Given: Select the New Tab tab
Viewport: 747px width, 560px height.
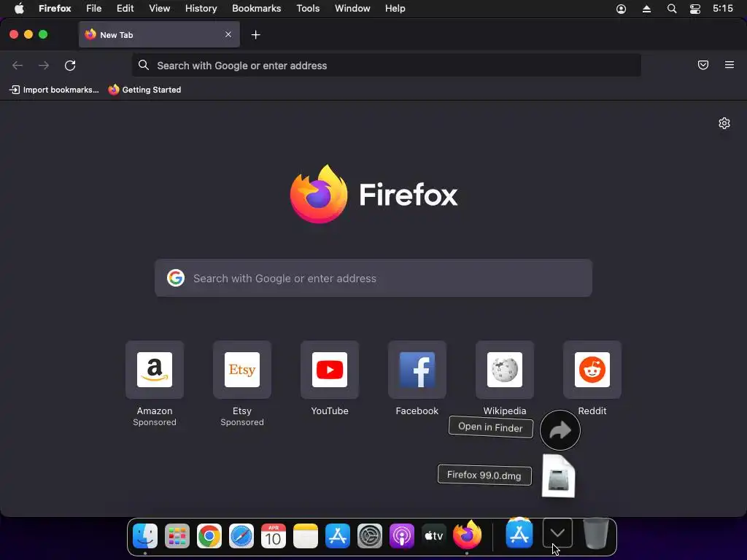Looking at the screenshot, I should (x=159, y=34).
